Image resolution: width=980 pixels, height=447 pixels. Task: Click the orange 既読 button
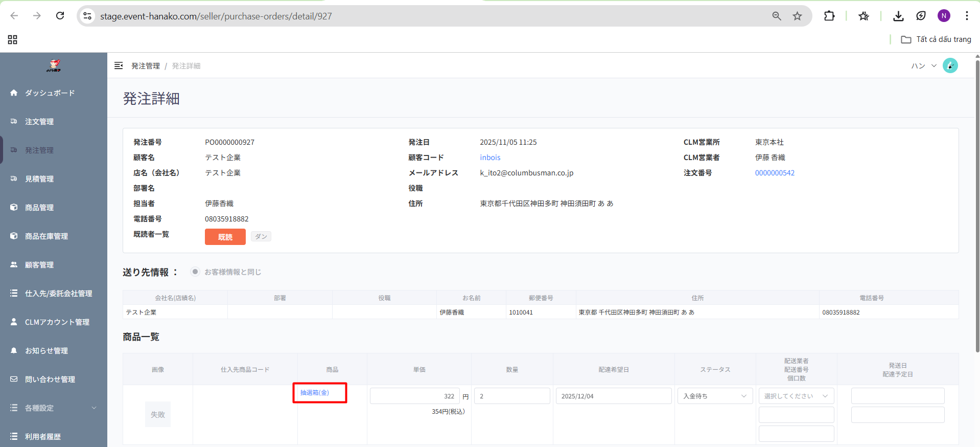coord(225,237)
